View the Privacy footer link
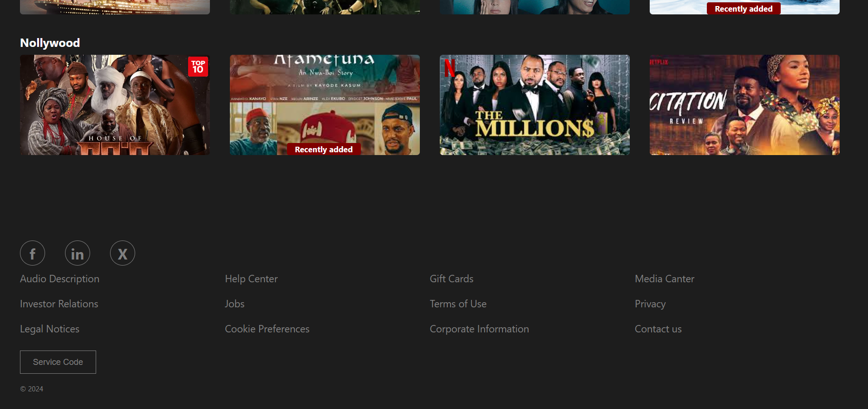 (x=650, y=304)
